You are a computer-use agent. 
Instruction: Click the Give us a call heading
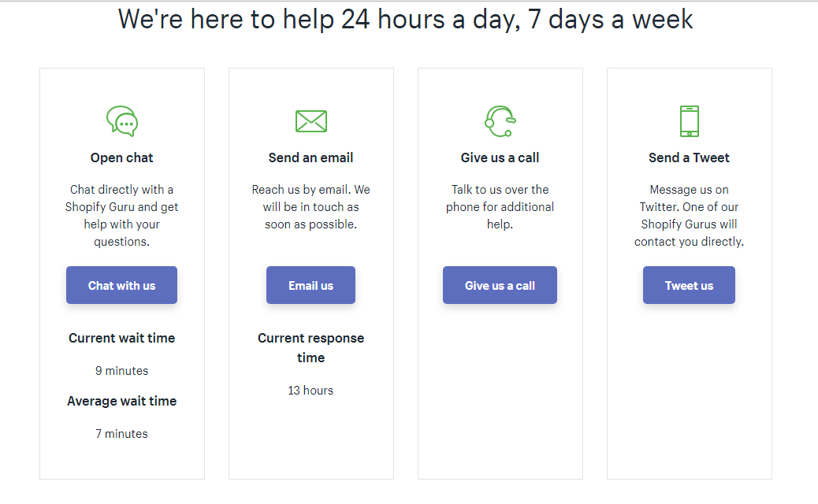500,157
